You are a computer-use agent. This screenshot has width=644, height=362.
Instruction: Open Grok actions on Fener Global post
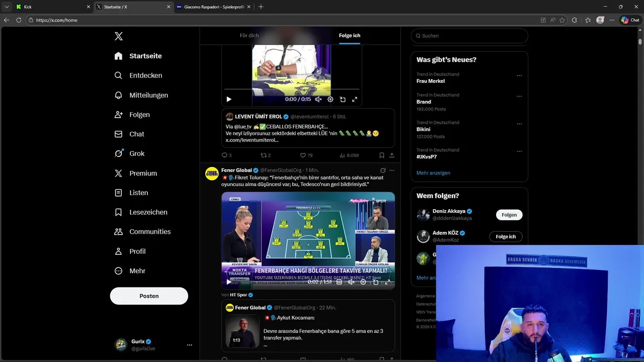coord(383,170)
